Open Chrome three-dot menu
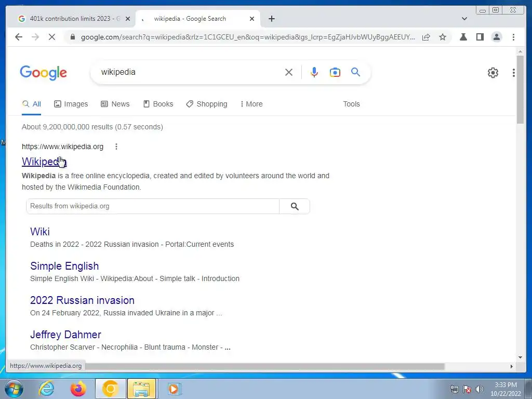This screenshot has width=532, height=399. click(513, 37)
